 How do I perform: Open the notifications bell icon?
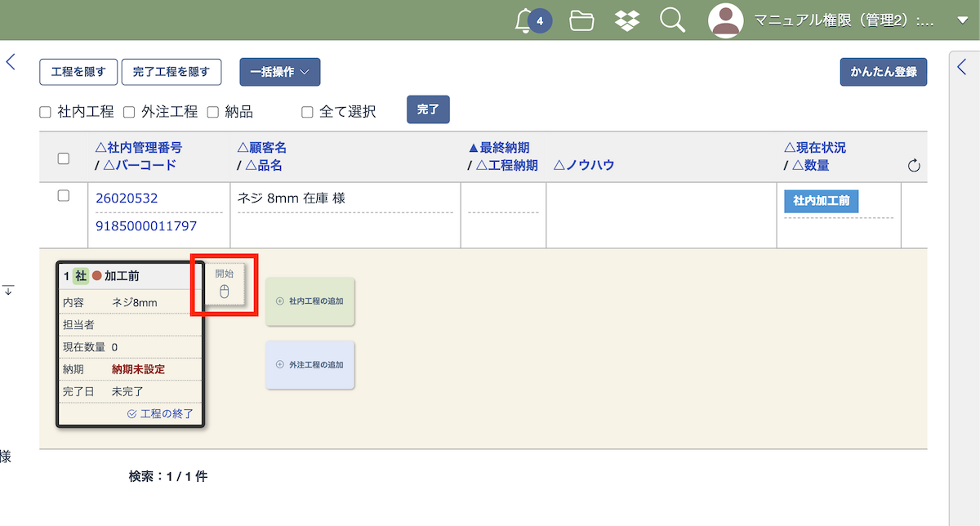click(525, 20)
